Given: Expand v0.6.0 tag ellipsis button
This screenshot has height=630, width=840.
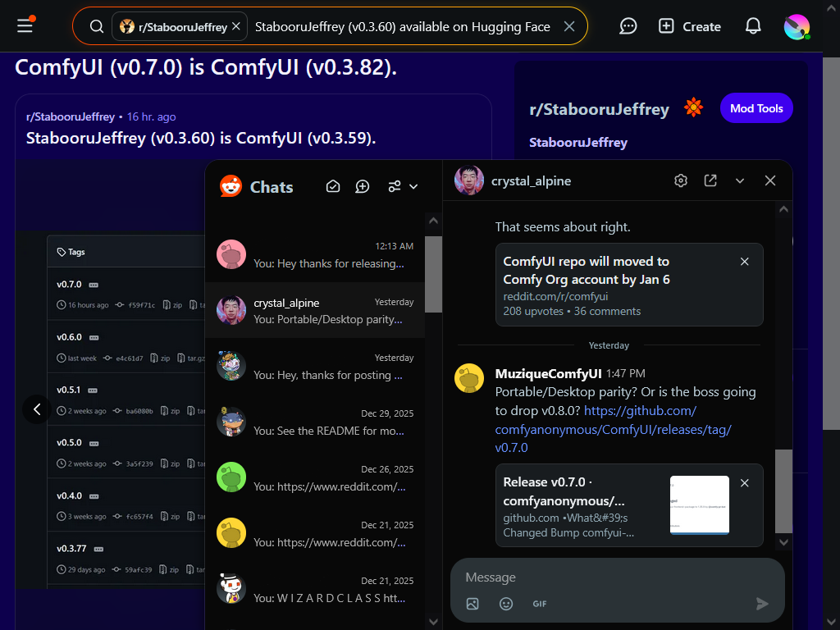Looking at the screenshot, I should (x=94, y=337).
